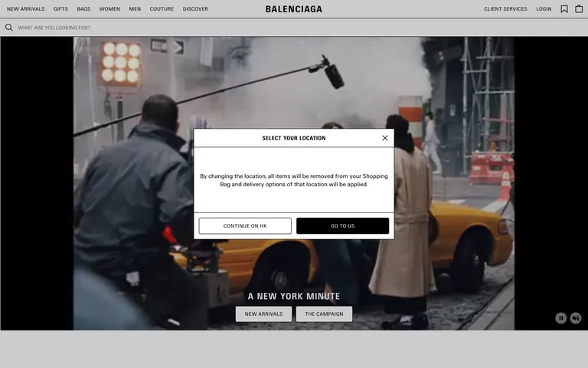Open Client Services
The image size is (588, 368).
(x=505, y=8)
